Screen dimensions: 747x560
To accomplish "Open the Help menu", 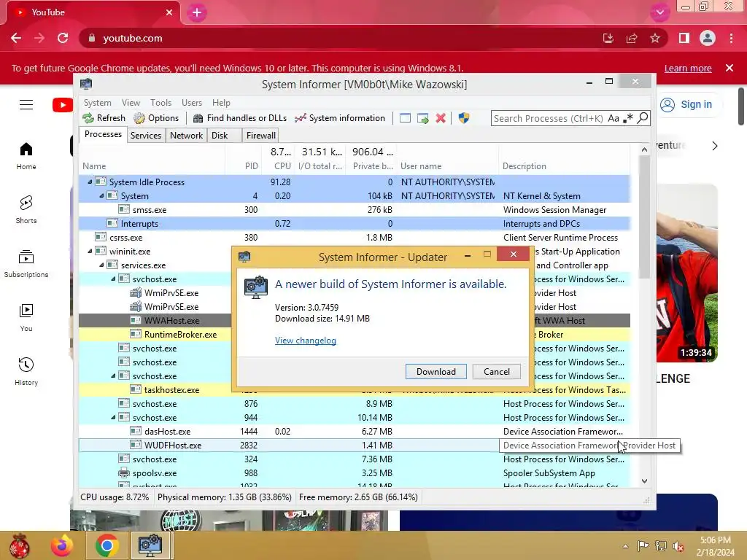I will (221, 103).
